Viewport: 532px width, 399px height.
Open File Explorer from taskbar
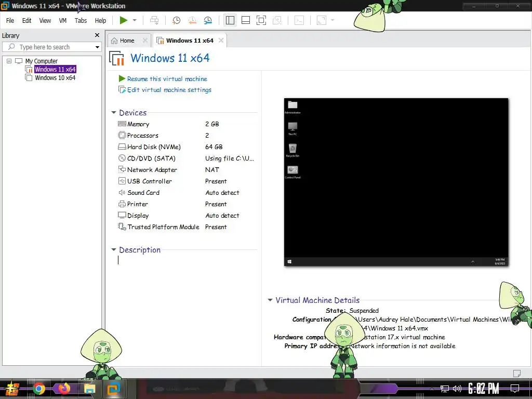coord(89,389)
